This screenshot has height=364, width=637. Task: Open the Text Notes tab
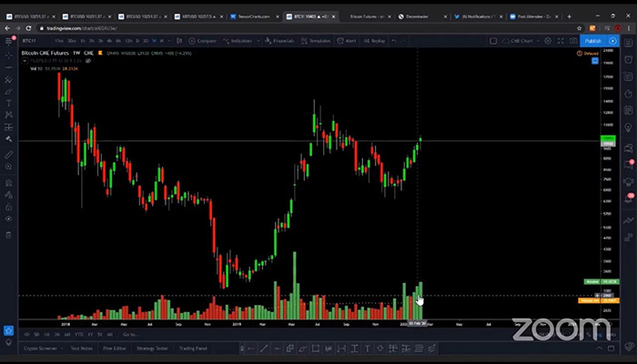82,349
